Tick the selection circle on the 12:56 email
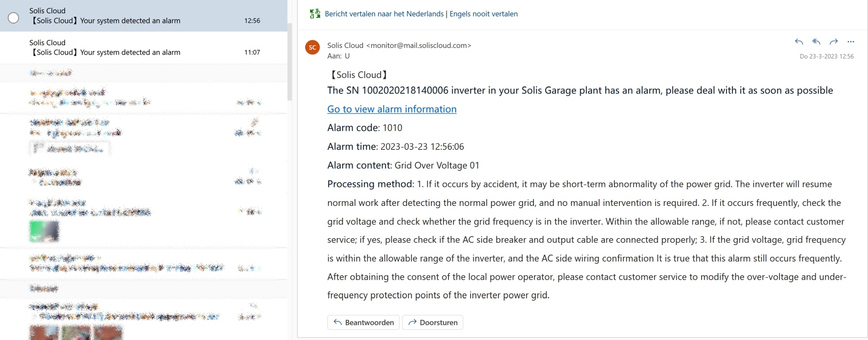 14,18
